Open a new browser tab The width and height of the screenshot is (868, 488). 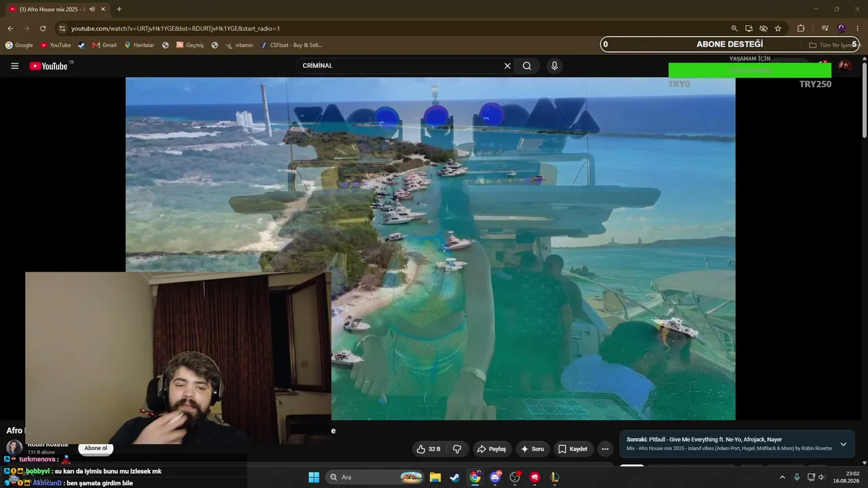coord(119,9)
